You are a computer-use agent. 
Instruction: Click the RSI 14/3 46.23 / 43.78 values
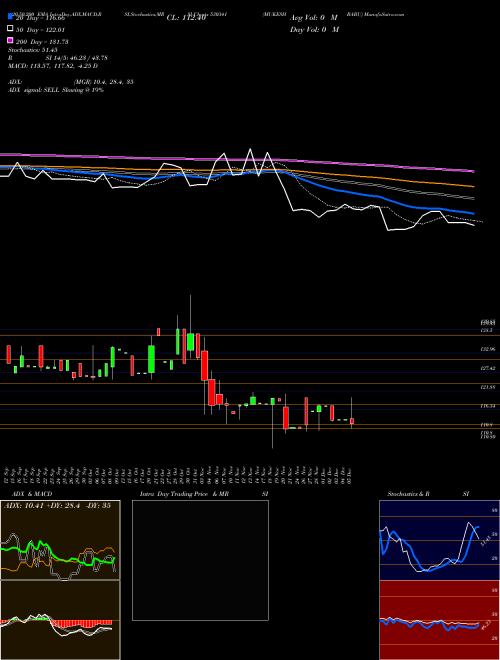tap(77, 58)
